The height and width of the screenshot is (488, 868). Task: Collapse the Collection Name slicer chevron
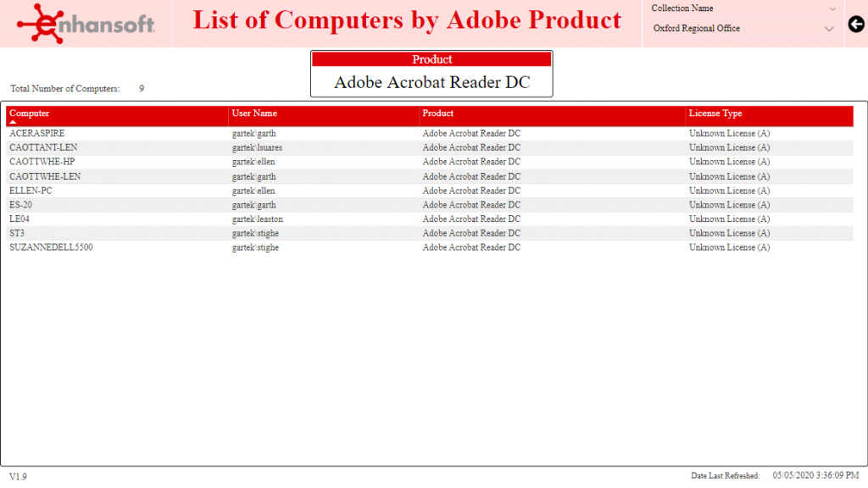click(x=832, y=8)
